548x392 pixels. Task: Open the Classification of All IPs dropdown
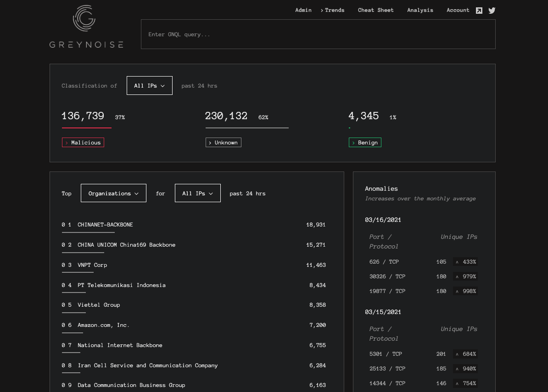150,86
